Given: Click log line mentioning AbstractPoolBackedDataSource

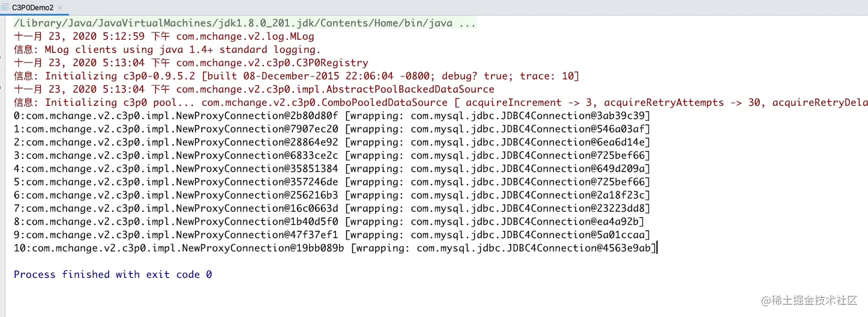Looking at the screenshot, I should tap(254, 89).
